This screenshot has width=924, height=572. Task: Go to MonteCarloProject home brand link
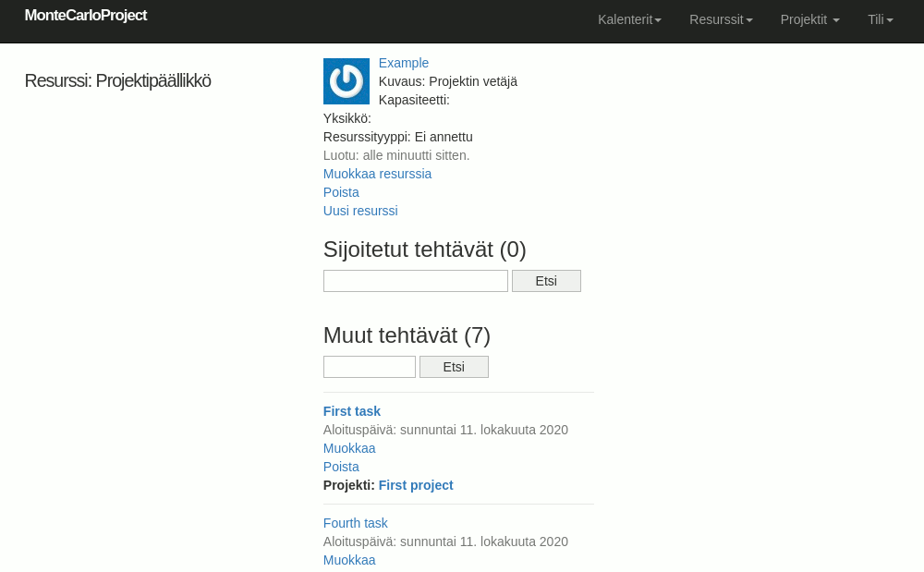click(86, 16)
